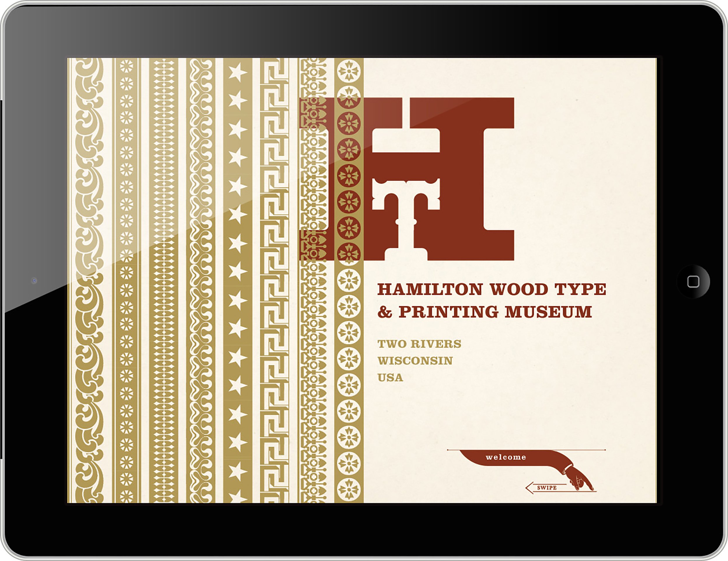Tap the cream T inside the logo
This screenshot has height=561, width=728.
(x=406, y=217)
